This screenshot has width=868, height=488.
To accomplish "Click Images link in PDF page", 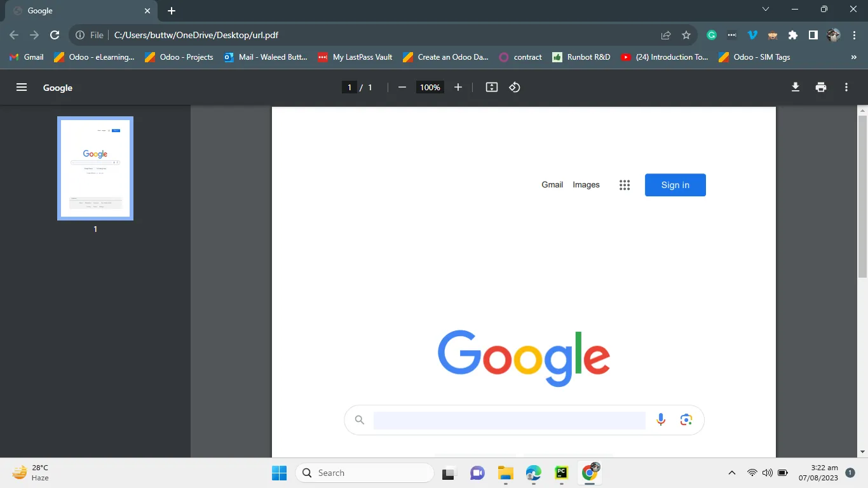I will click(586, 185).
